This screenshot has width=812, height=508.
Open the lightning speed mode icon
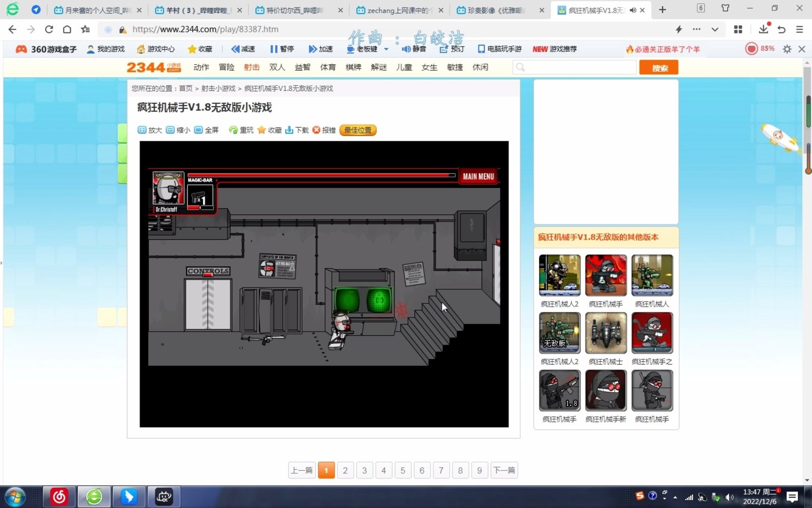(679, 29)
